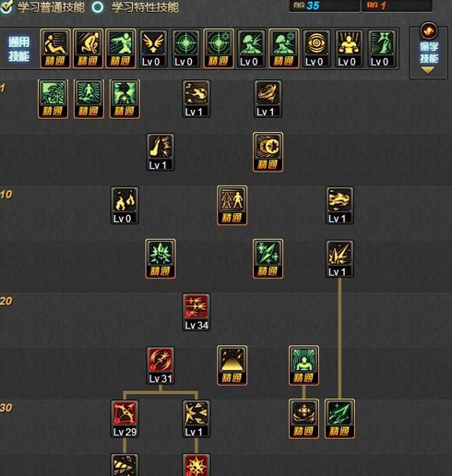Screen dimensions: 452x476
Task: Open the 偷学技能 panel icon
Action: [429, 30]
